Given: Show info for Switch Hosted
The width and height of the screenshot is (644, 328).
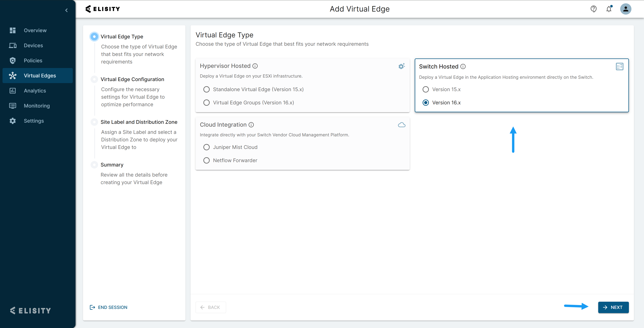Looking at the screenshot, I should click(x=463, y=67).
